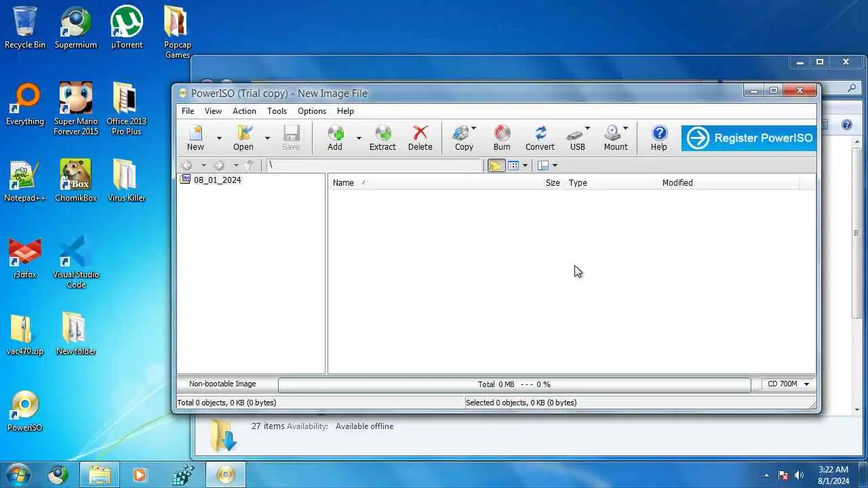Open the view mode dropdown arrow
The image size is (868, 488).
point(525,165)
